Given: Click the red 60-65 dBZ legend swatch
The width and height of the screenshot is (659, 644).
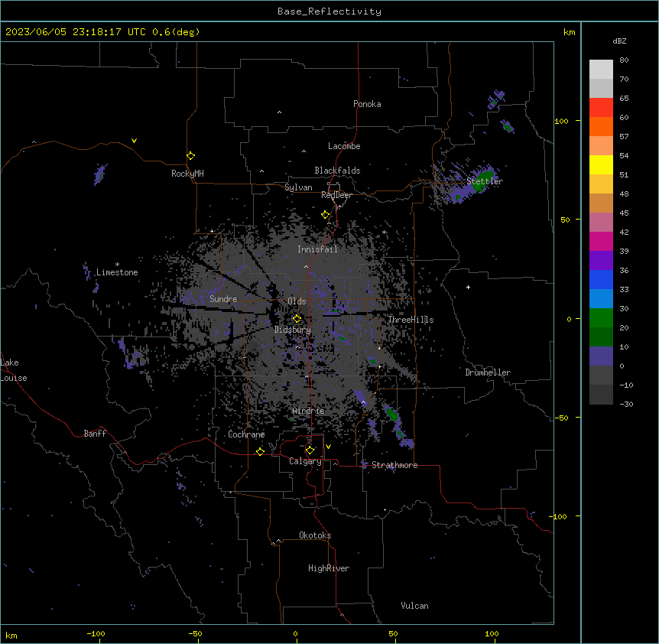Looking at the screenshot, I should point(601,107).
